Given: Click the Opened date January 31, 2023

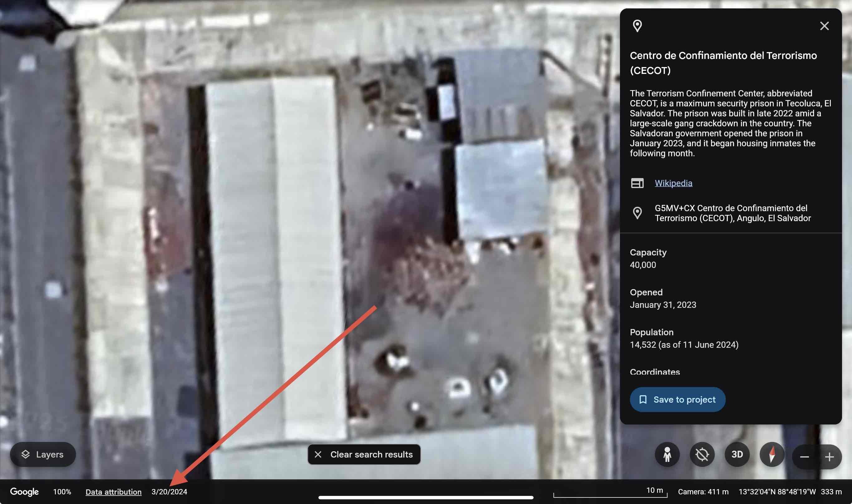Looking at the screenshot, I should [663, 305].
